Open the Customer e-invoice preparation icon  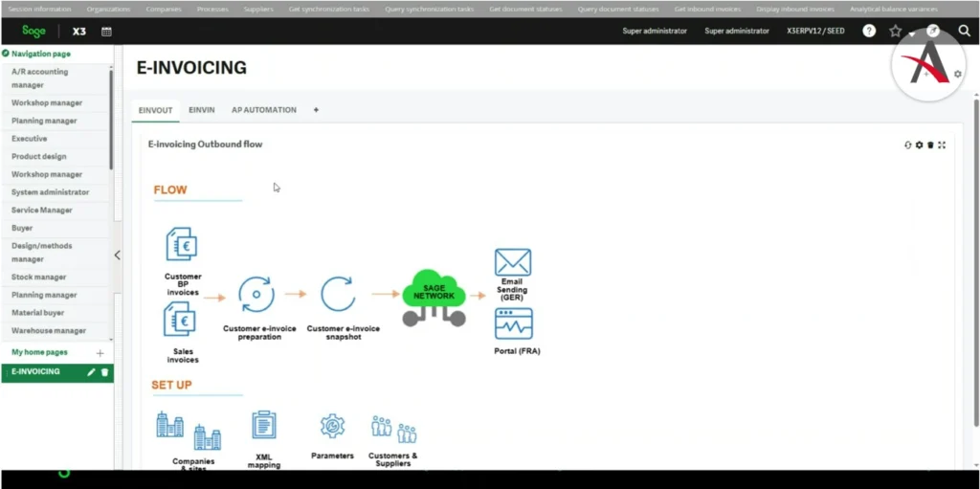(256, 294)
